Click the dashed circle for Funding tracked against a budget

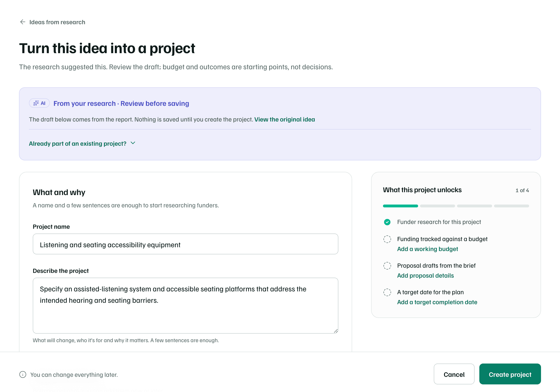387,239
